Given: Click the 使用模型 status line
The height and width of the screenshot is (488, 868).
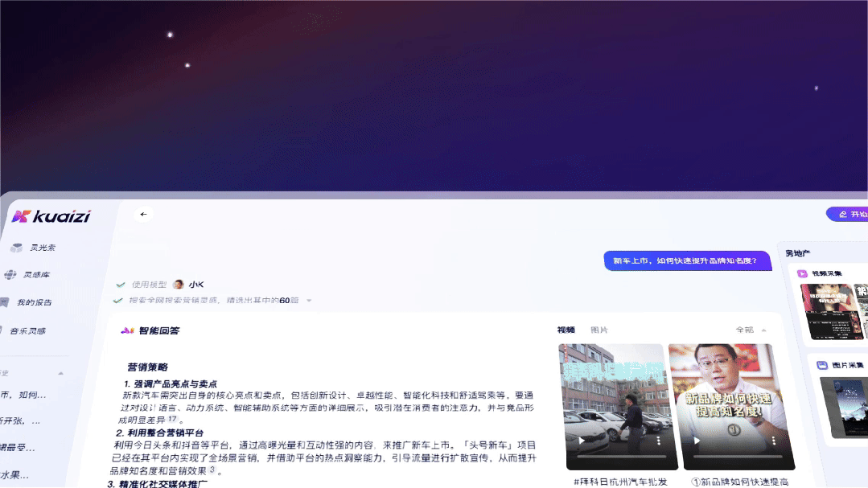Looking at the screenshot, I should [x=160, y=285].
